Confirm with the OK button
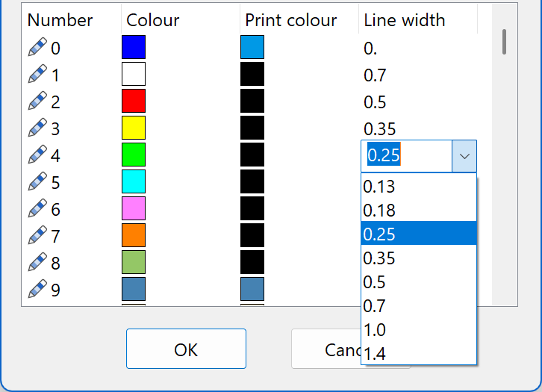The height and width of the screenshot is (392, 542). click(x=186, y=349)
